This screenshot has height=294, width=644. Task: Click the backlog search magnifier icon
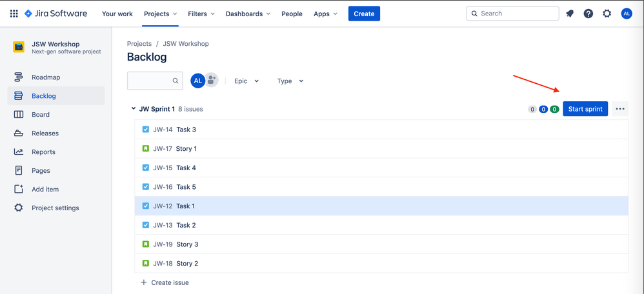[x=176, y=81]
